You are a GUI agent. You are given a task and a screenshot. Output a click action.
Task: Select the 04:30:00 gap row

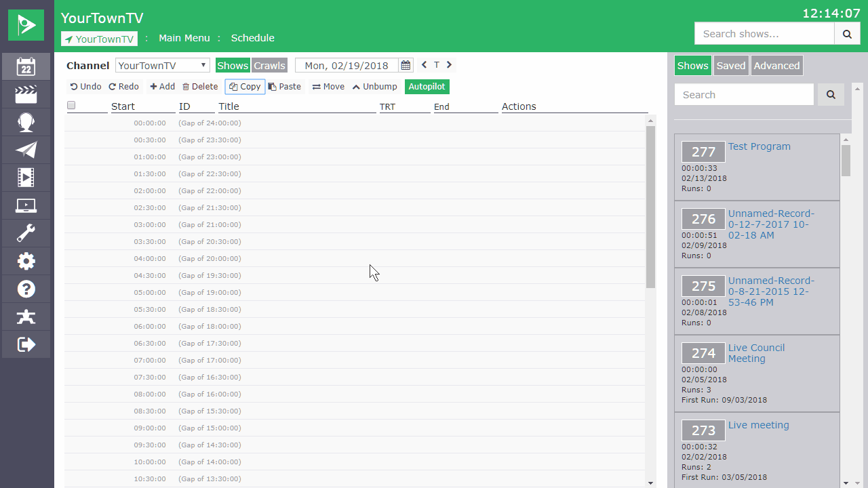(355, 275)
